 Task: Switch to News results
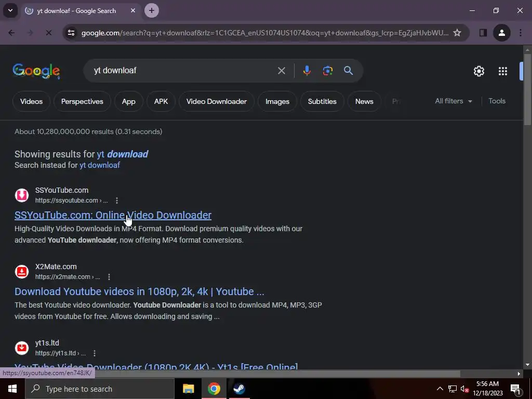[364, 101]
